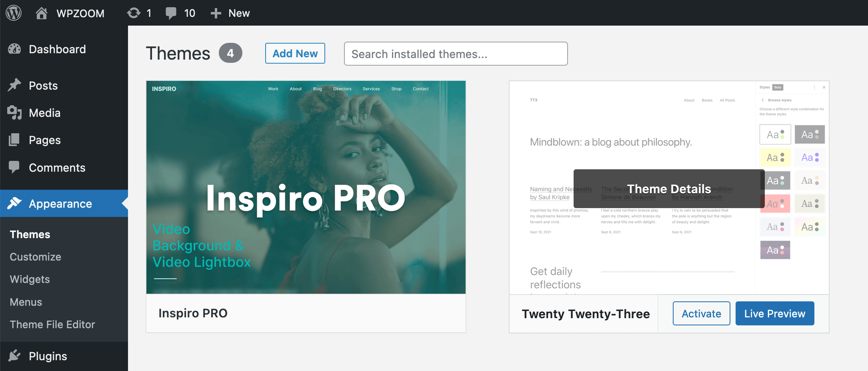
Task: Click the Posts pushpin icon
Action: coord(14,85)
